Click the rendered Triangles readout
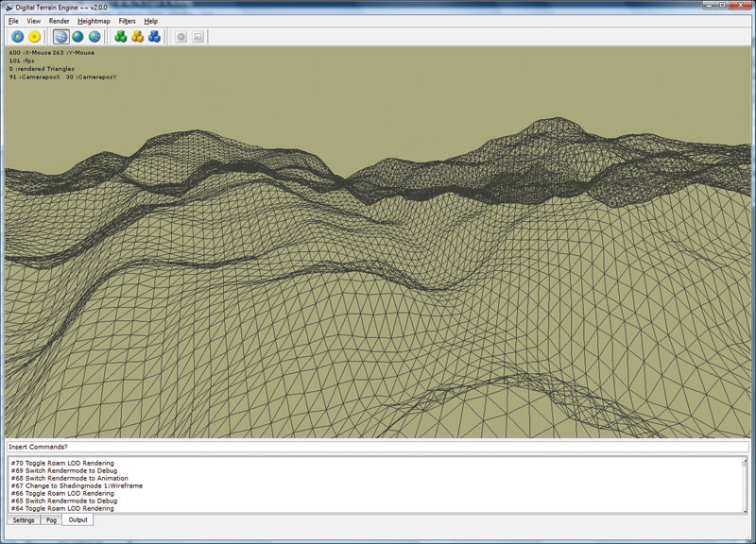This screenshot has width=756, height=544. (42, 69)
